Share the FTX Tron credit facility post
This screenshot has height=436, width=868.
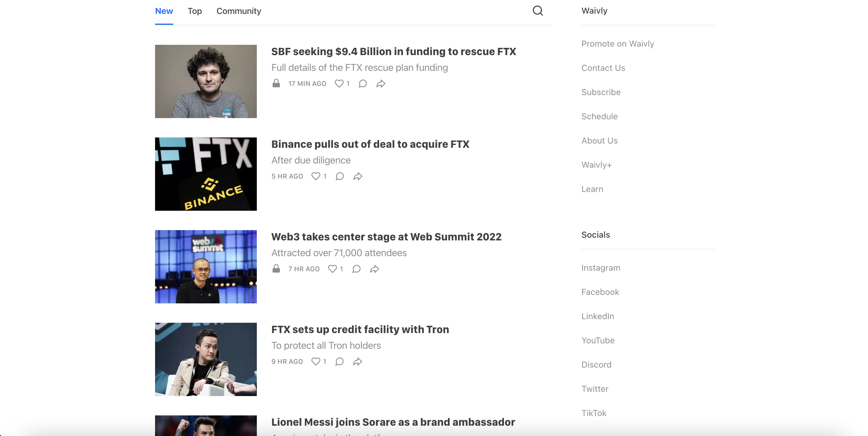[x=357, y=362]
